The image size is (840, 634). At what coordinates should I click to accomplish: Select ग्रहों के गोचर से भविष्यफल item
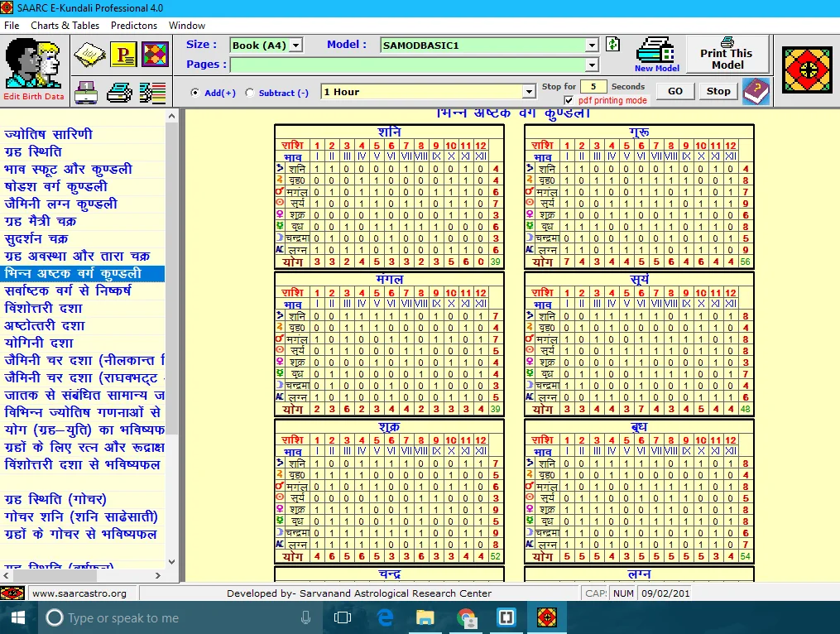click(x=80, y=534)
